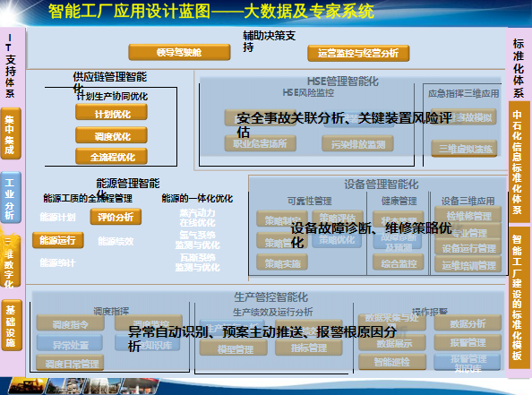This screenshot has height=395, width=532.
Task: Click the IT支持体系 sidebar title
Action: point(10,66)
